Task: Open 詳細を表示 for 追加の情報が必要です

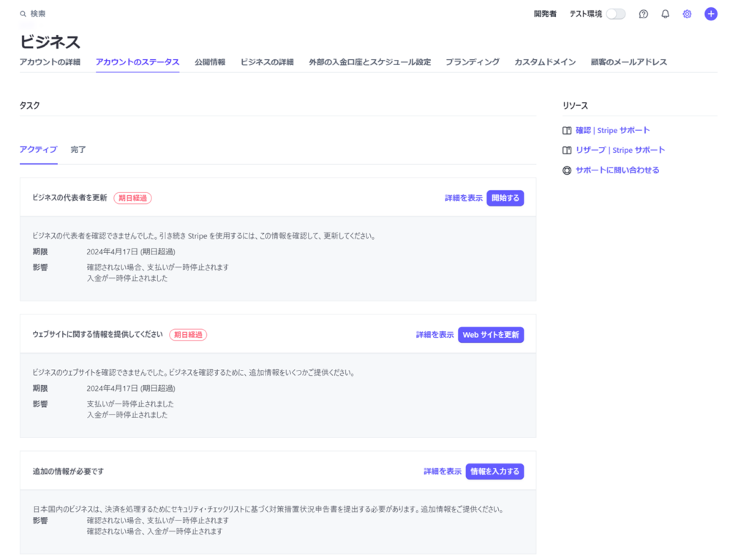Action: click(443, 472)
